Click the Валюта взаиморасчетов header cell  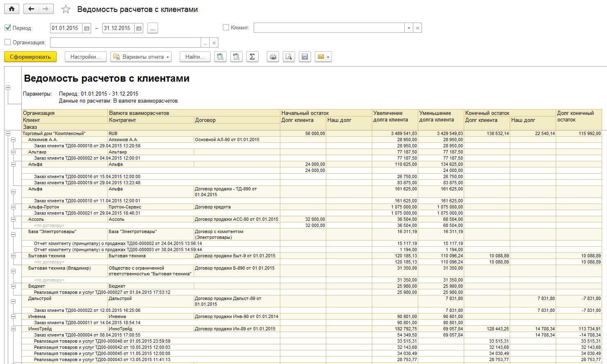(194, 113)
